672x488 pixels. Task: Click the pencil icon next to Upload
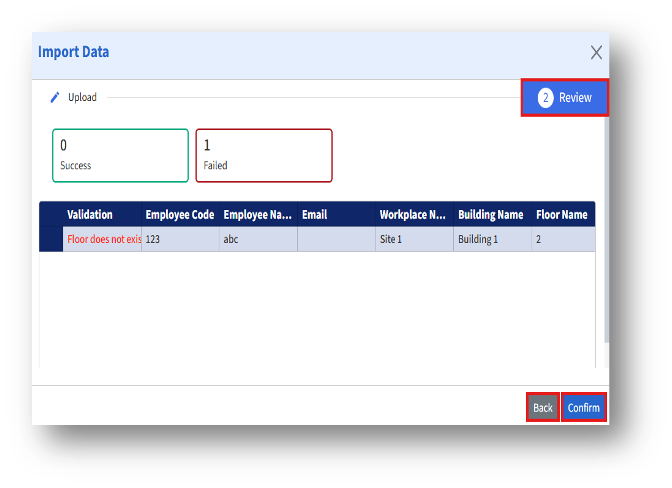(55, 97)
